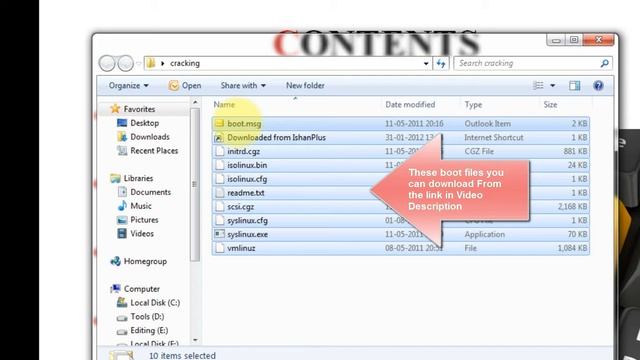Click the Help question mark icon

coord(598,85)
